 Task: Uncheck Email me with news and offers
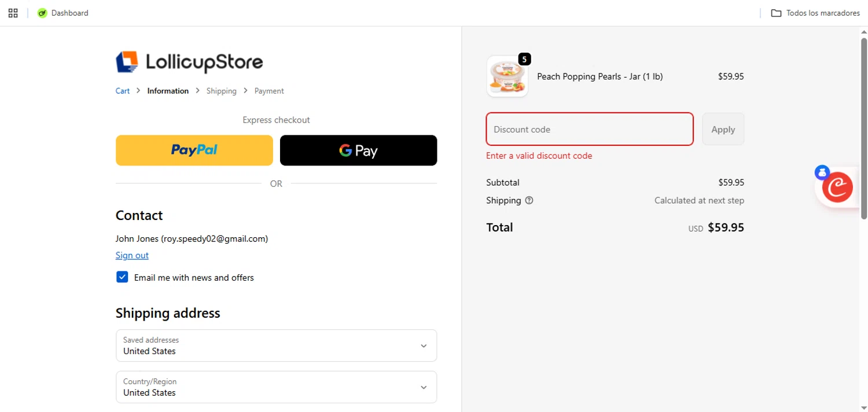click(x=122, y=277)
